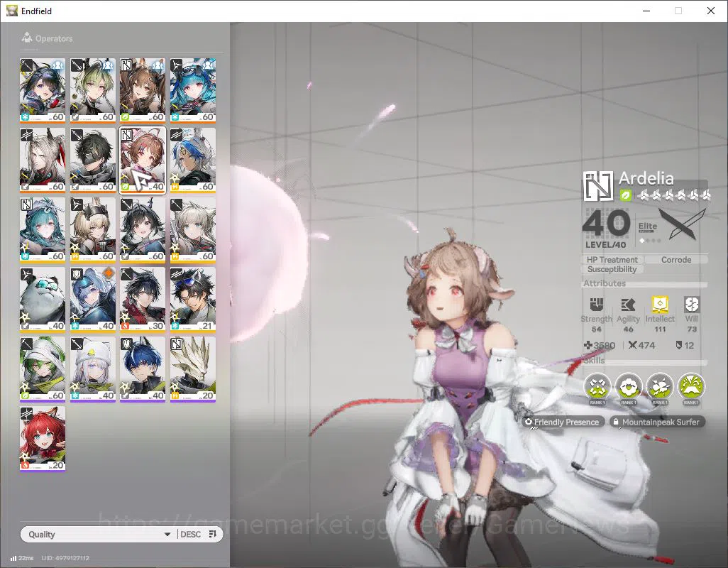Open the first skill icon in Skills
This screenshot has width=728, height=568.
tap(597, 386)
